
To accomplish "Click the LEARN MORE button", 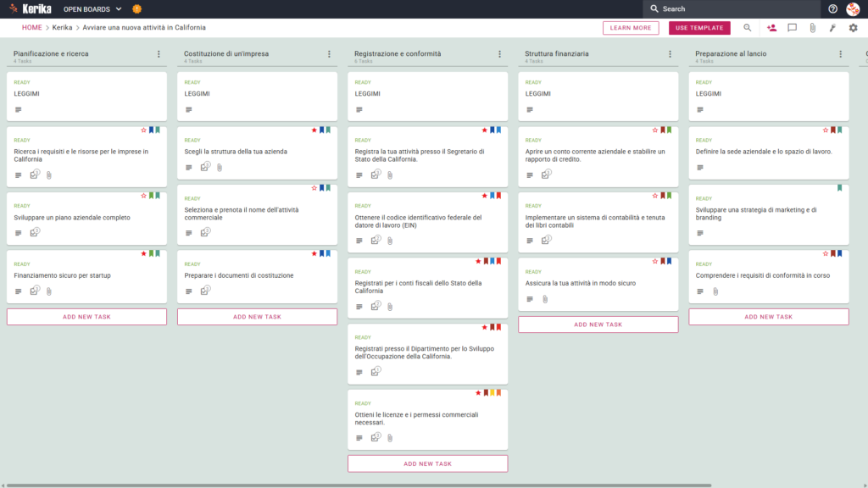I will 631,28.
